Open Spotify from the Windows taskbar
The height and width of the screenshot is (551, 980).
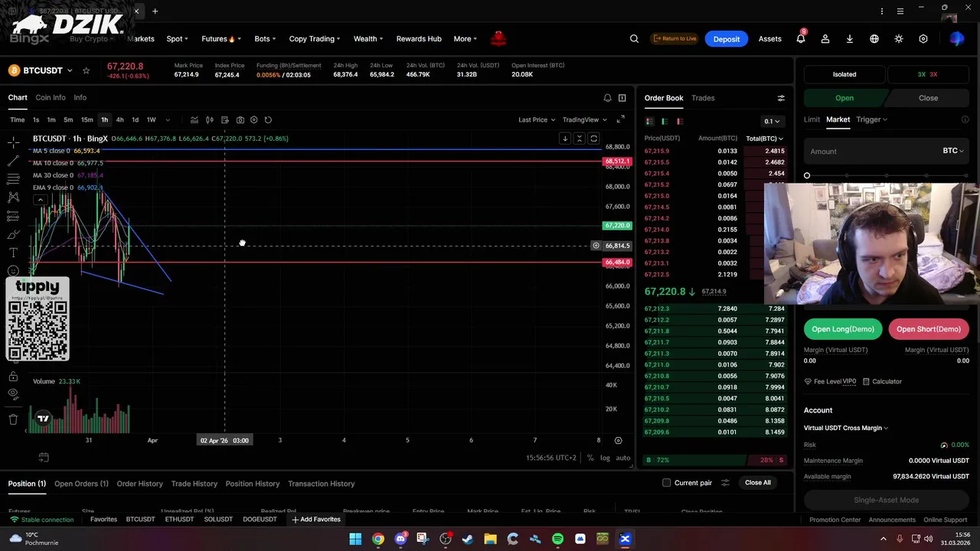[x=557, y=539]
